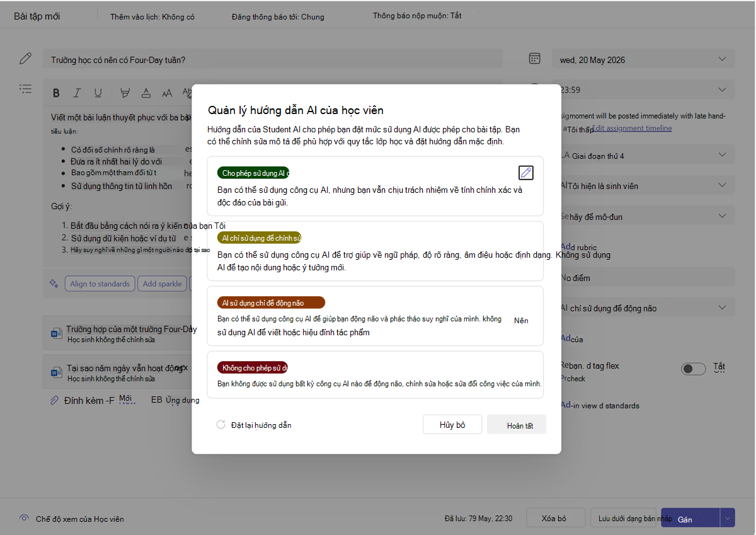756x535 pixels.
Task: Click Đính kèm attach label
Action: [x=89, y=400]
